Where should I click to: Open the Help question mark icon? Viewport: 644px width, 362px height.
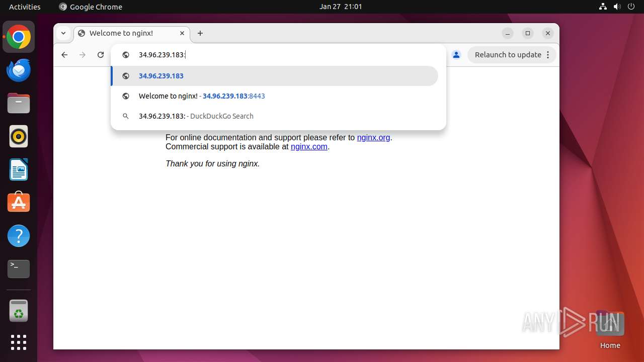pos(19,236)
